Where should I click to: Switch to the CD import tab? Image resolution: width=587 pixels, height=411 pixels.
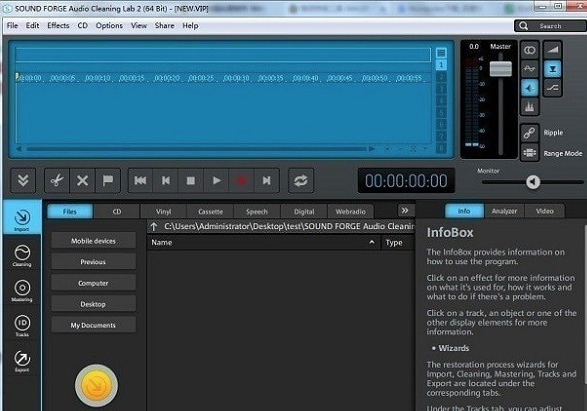pyautogui.click(x=117, y=211)
